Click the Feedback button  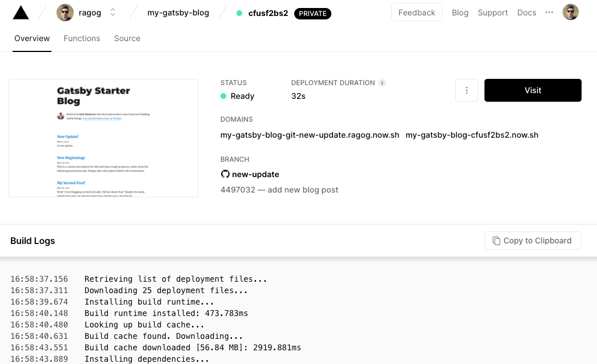pos(416,12)
